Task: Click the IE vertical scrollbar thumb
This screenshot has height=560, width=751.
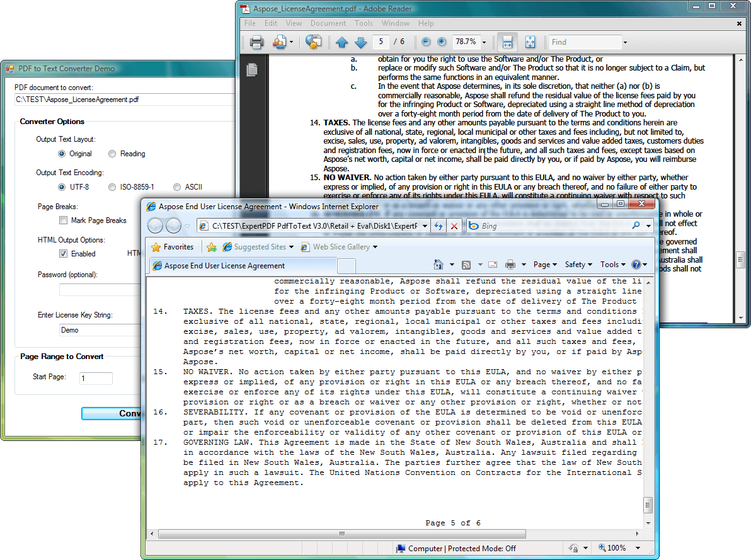Action: 648,505
